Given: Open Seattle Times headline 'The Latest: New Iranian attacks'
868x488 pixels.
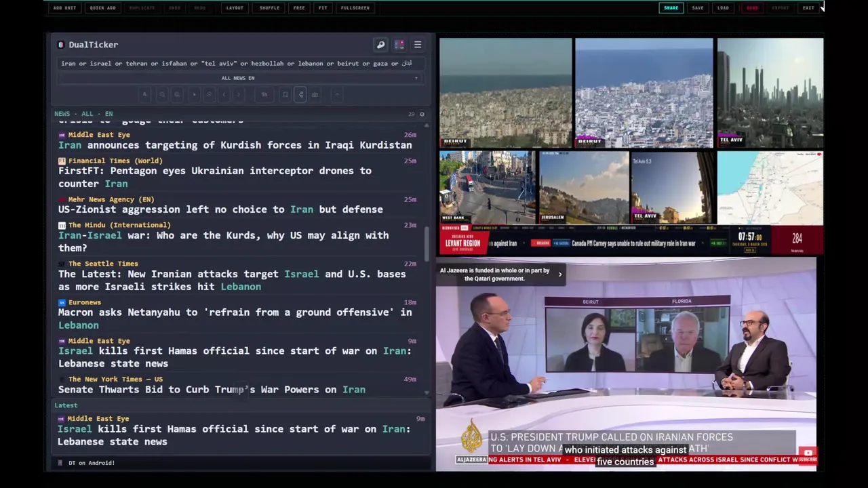Looking at the screenshot, I should [232, 280].
